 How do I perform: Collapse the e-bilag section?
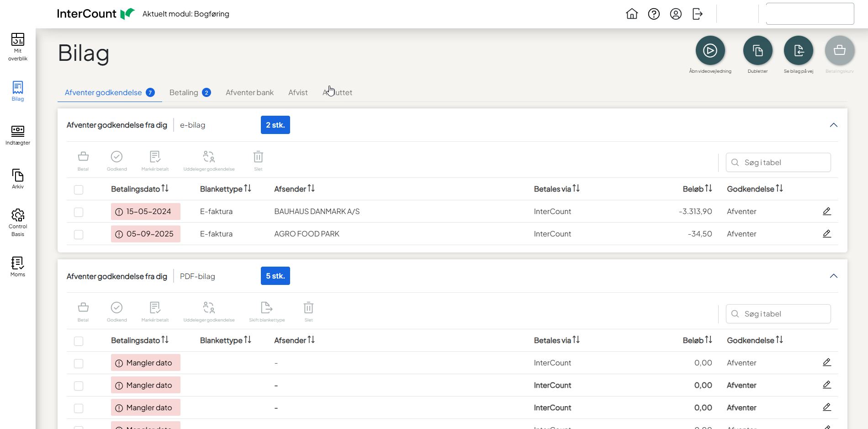tap(833, 125)
